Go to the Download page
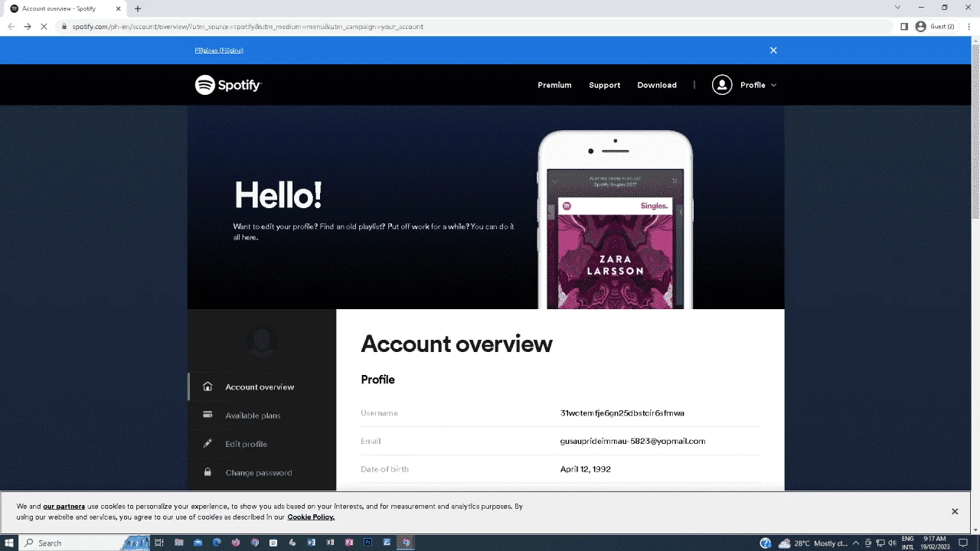 coord(657,85)
